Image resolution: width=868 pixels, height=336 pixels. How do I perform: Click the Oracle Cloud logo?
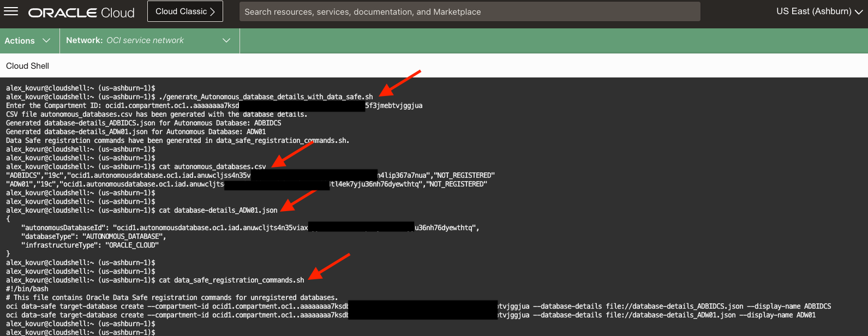(x=81, y=13)
